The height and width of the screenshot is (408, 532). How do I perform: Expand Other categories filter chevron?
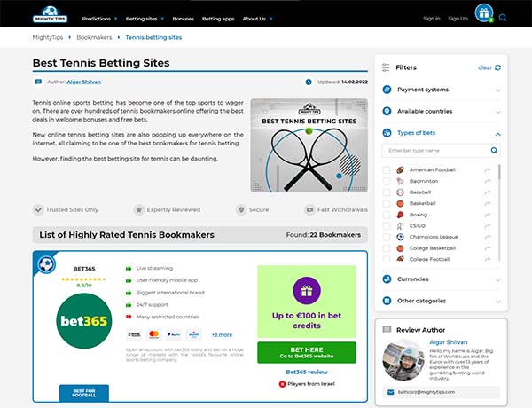click(x=497, y=302)
